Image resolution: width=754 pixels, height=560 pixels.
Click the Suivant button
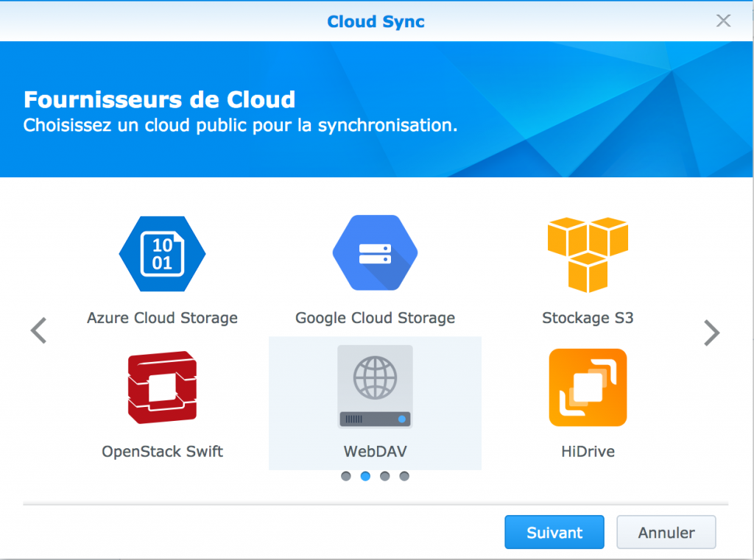click(x=554, y=532)
